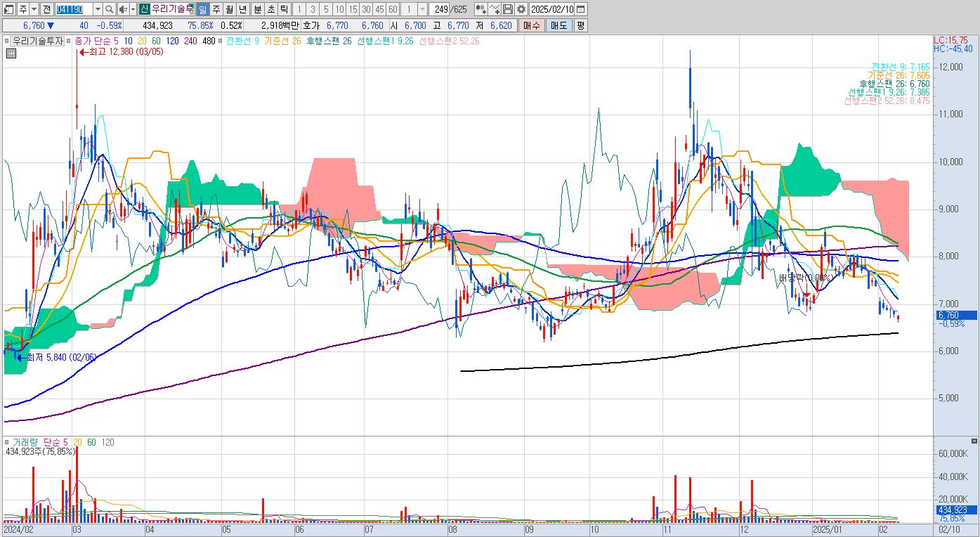Image resolution: width=980 pixels, height=537 pixels.
Task: Switch chart to minute (분) period
Action: tap(257, 9)
